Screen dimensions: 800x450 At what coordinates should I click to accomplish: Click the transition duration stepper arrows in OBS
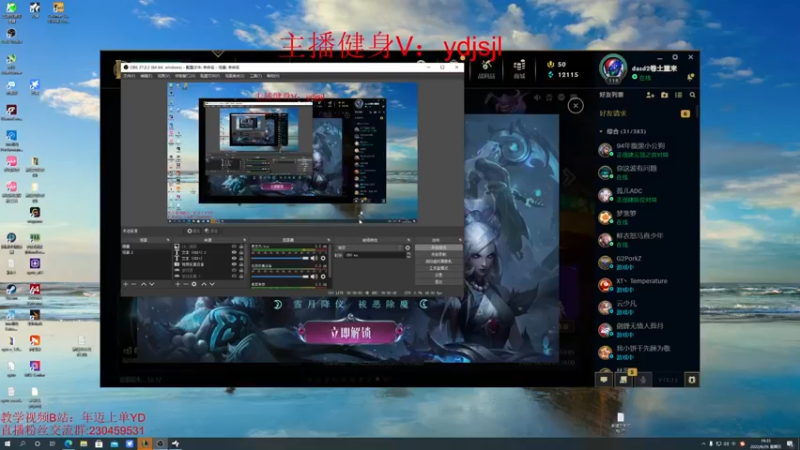coord(408,255)
